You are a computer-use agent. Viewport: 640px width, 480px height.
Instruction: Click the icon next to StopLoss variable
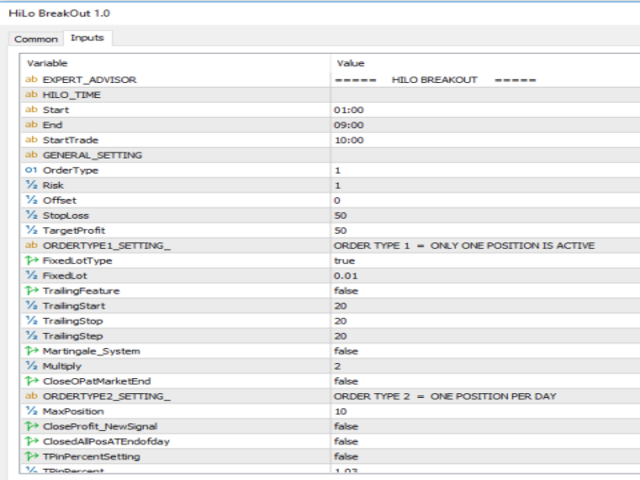point(31,215)
